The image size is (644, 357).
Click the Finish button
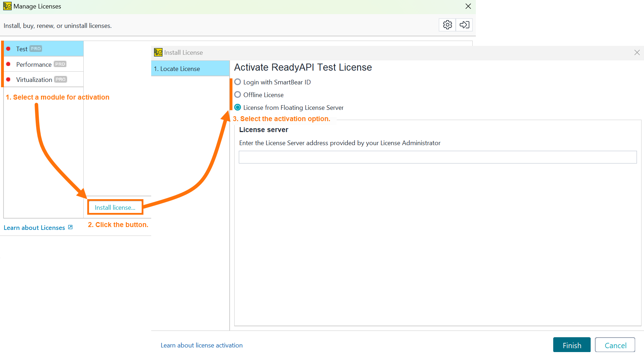pyautogui.click(x=571, y=345)
